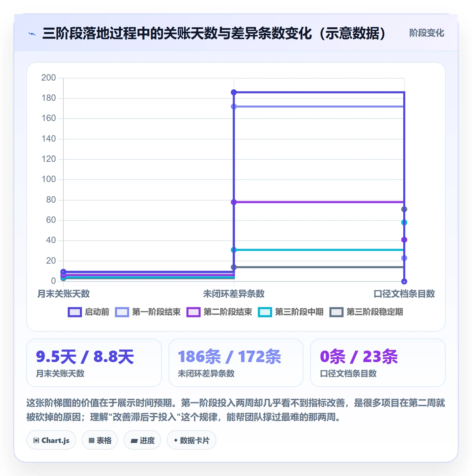Click the 186条 / 172条 stat value

pyautogui.click(x=230, y=357)
